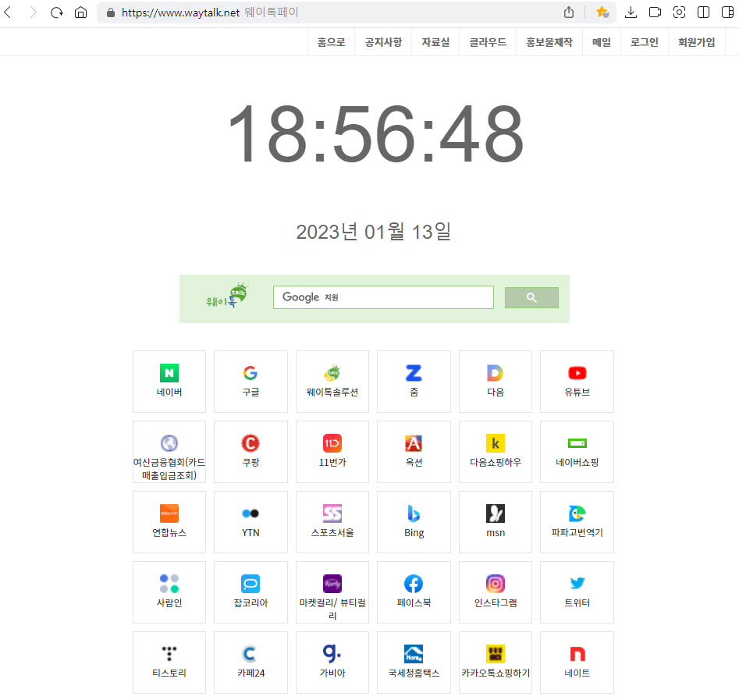Open the Twitter (트위터) shortcut tile
This screenshot has width=739, height=700.
click(x=577, y=592)
